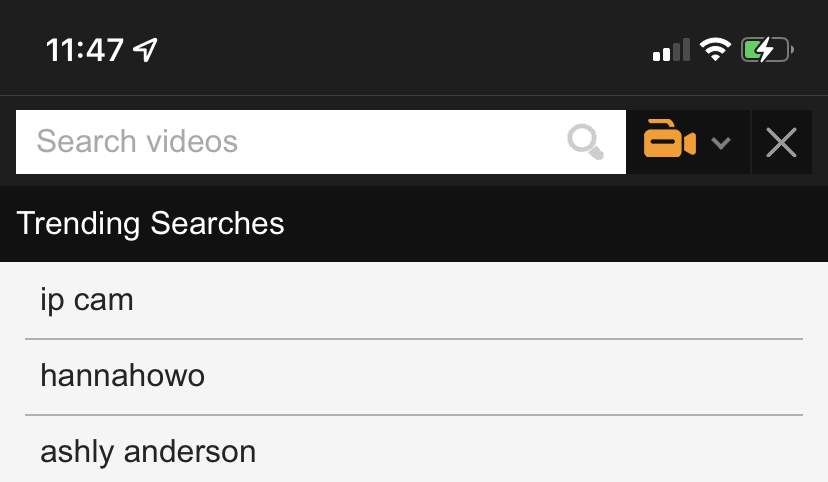Tap the battery charging indicator

(x=767, y=49)
